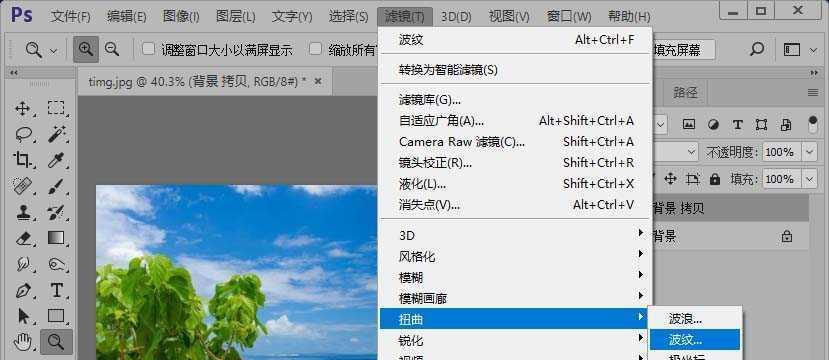Screen dimensions: 829x360
Task: Open the 填充 percentage dropdown
Action: coord(810,179)
